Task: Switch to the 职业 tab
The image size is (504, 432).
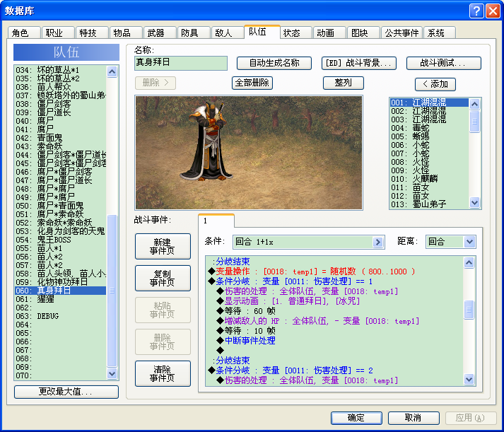Action: pos(58,33)
